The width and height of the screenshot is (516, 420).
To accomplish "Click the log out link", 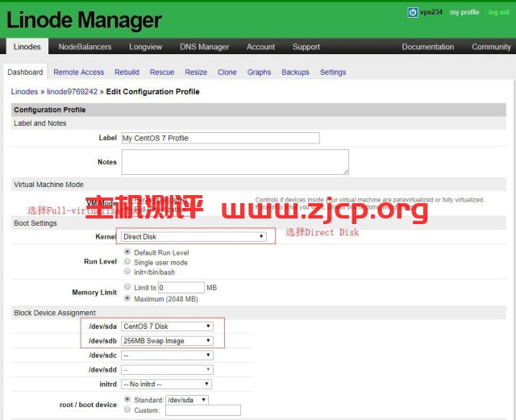I will pyautogui.click(x=498, y=12).
